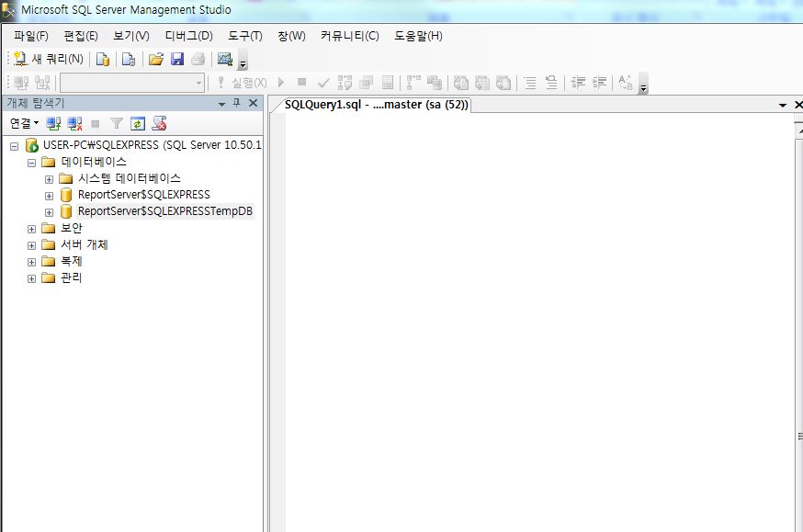Close the 개체 탐색기 panel
Screen dimensions: 803x532
[253, 103]
